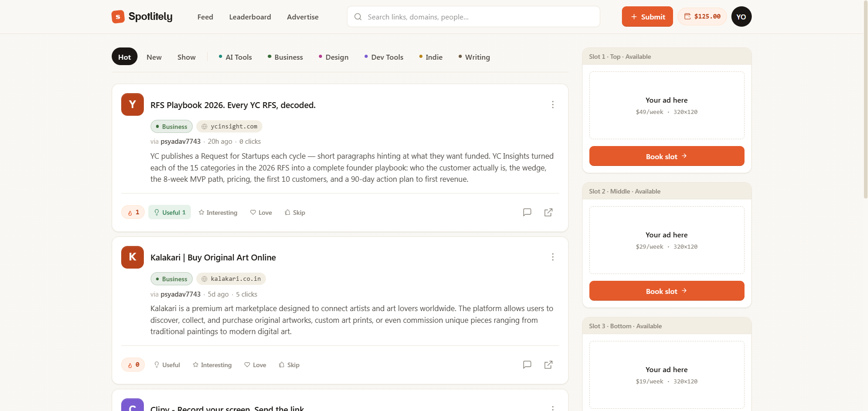Image resolution: width=868 pixels, height=411 pixels.
Task: Click the fire upvote count on Kalakari
Action: point(133,365)
